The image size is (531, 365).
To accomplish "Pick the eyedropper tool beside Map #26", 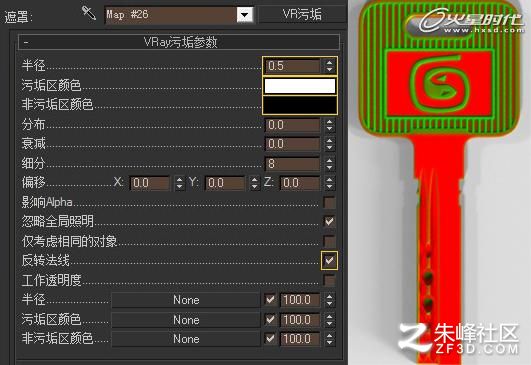I will click(x=88, y=13).
